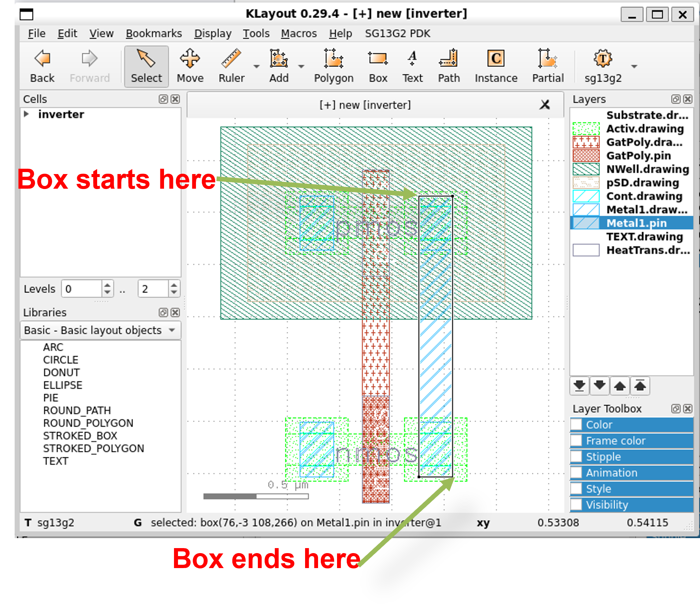The image size is (700, 610).
Task: Expand the inverter cell tree
Action: (x=27, y=114)
